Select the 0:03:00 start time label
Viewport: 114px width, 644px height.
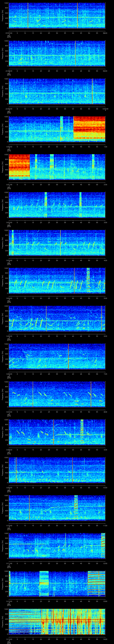click(9, 260)
